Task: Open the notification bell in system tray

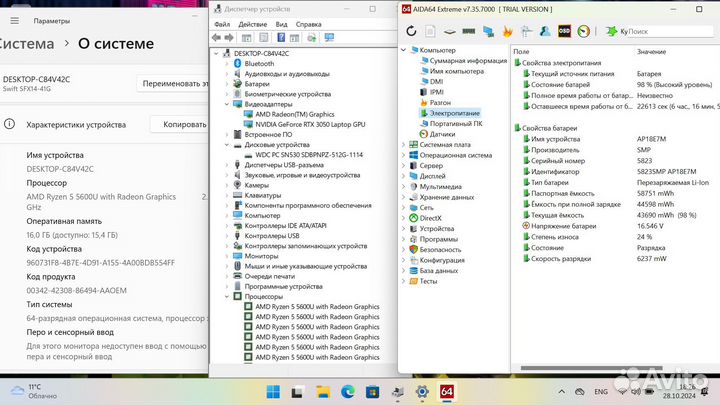Action: (704, 392)
